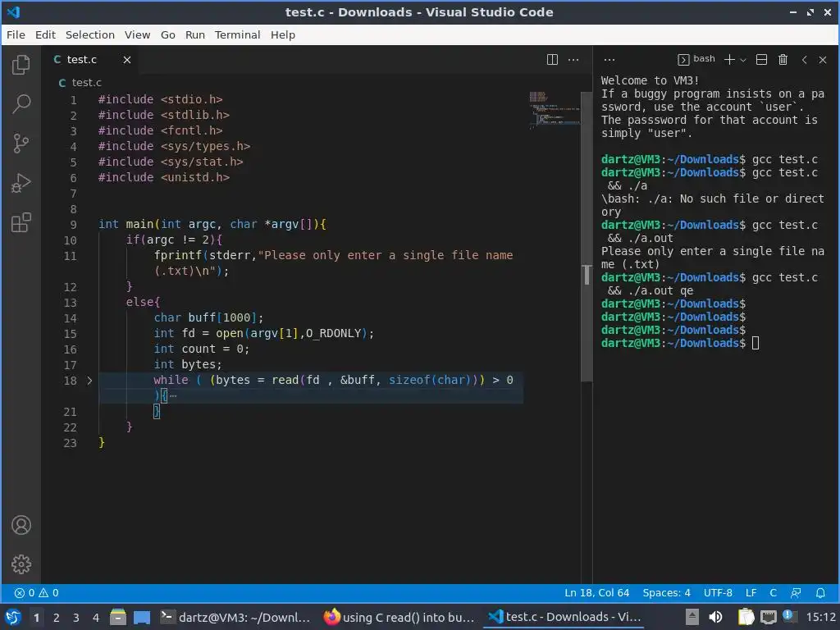Open the Extensions view
This screenshot has width=840, height=630.
tap(21, 222)
